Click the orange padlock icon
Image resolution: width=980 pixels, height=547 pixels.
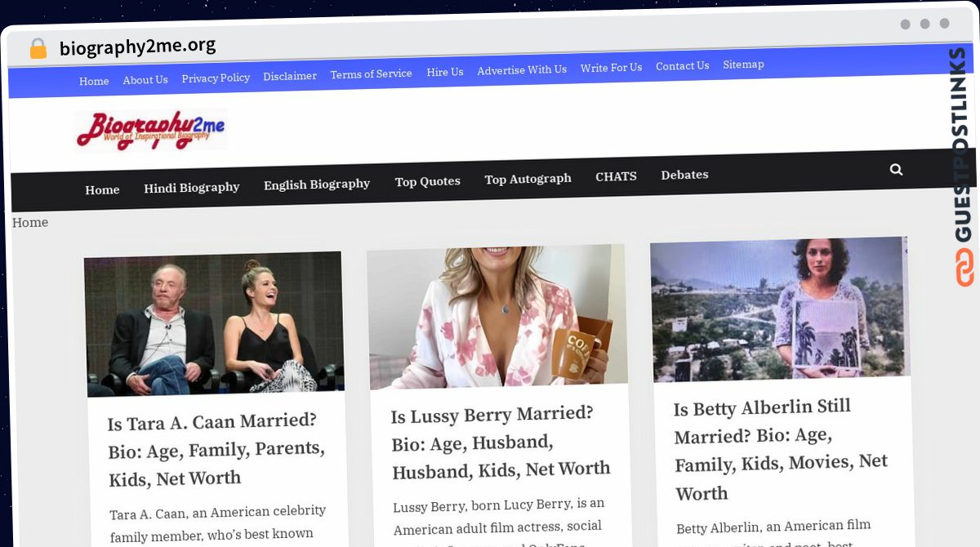[x=38, y=49]
